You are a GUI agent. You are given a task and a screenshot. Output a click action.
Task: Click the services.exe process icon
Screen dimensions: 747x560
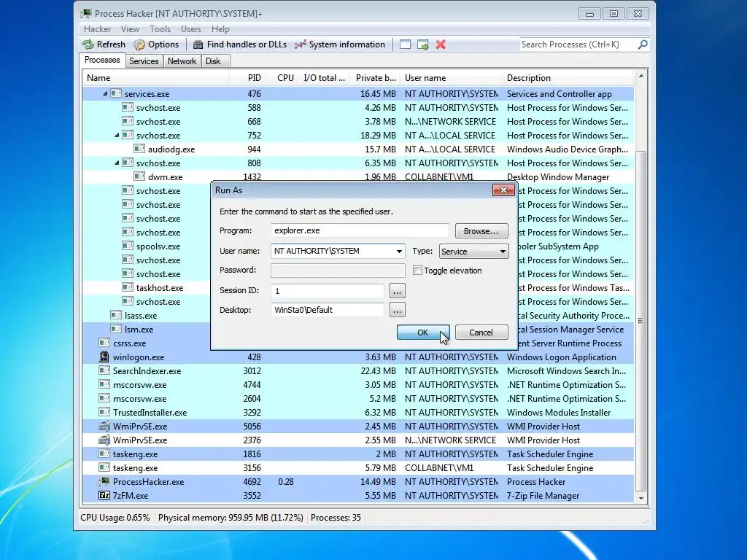click(116, 93)
